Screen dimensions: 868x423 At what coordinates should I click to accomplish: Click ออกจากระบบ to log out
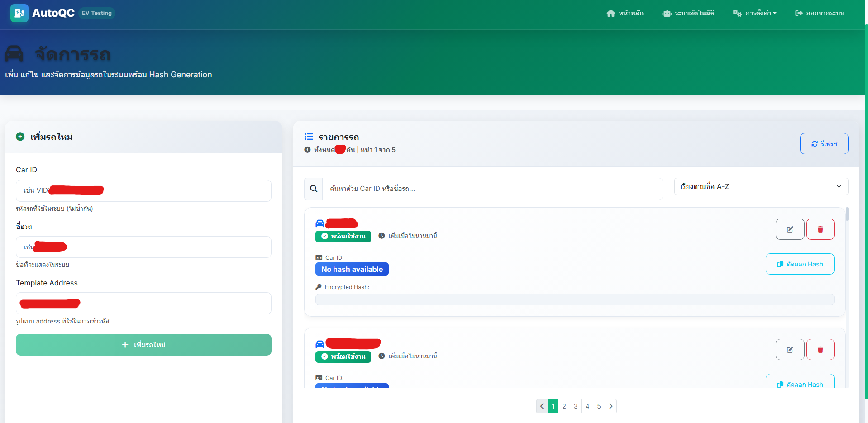820,13
